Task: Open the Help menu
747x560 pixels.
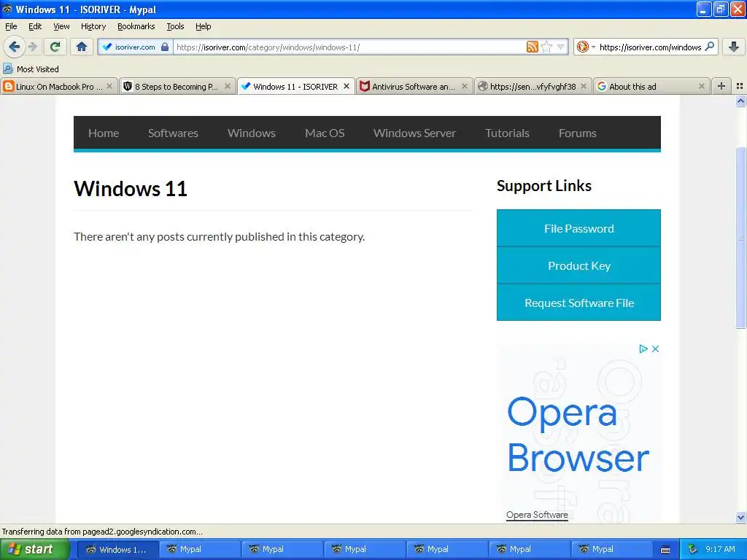Action: [x=203, y=26]
